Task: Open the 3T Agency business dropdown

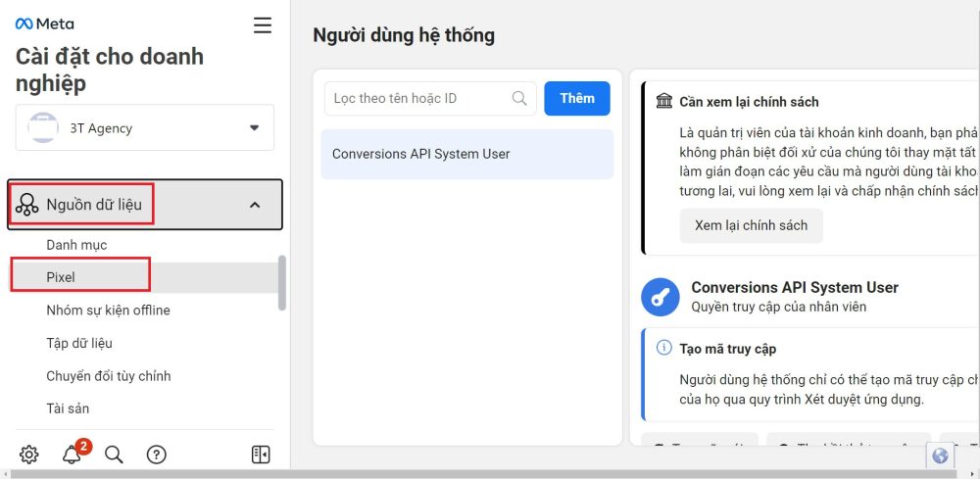Action: pos(144,127)
